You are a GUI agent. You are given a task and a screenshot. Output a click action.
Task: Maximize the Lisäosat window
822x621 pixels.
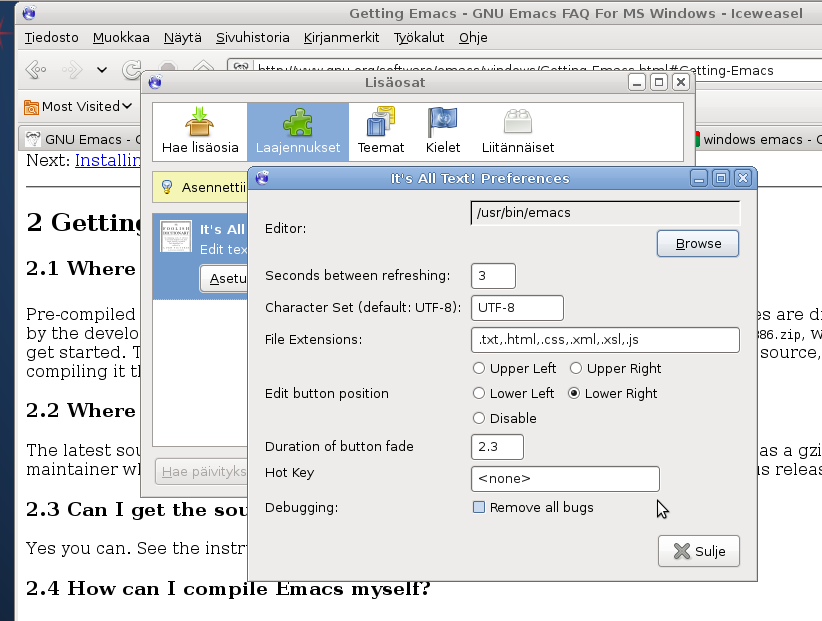(658, 82)
